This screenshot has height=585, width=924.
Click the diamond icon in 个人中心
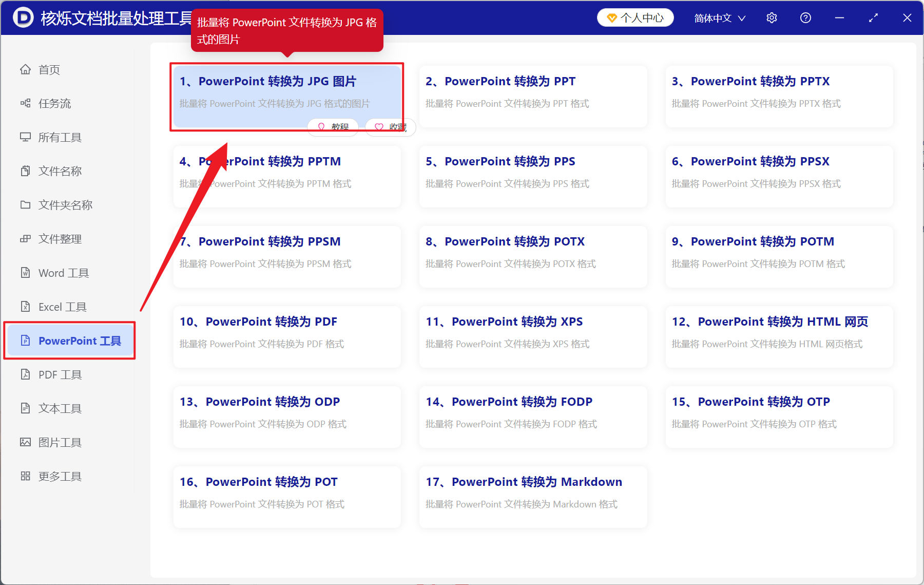coord(611,18)
